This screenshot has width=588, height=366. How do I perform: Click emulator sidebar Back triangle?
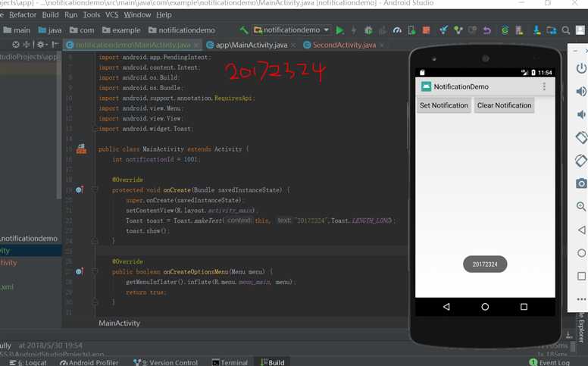coord(581,230)
